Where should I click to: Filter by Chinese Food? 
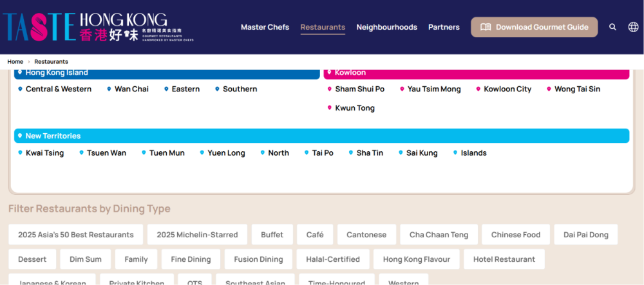tap(516, 235)
